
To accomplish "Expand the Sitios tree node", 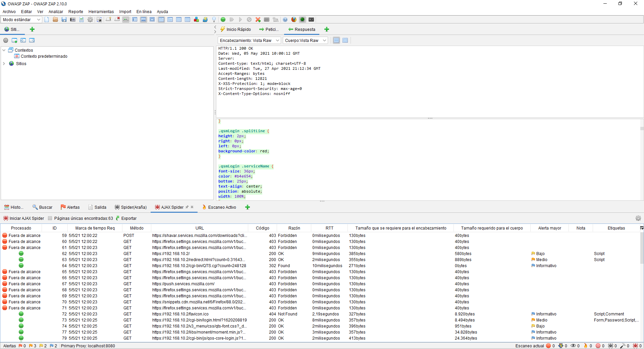I will pos(4,63).
